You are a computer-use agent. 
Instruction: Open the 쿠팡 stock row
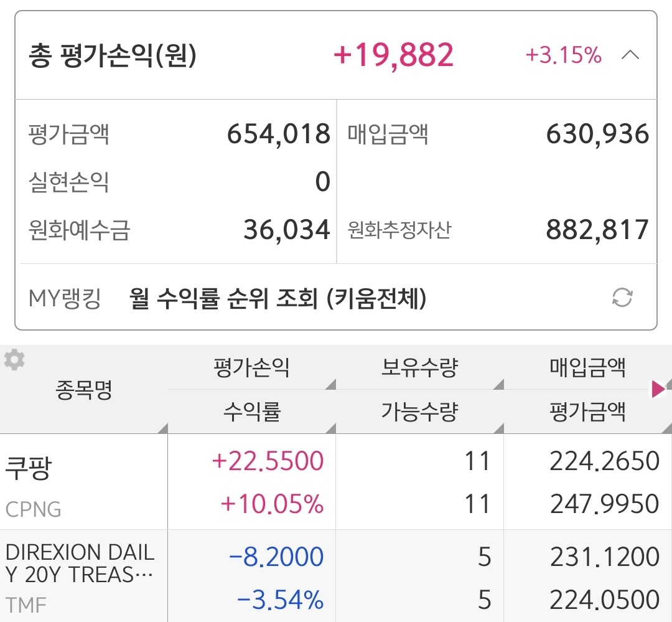[x=29, y=468]
